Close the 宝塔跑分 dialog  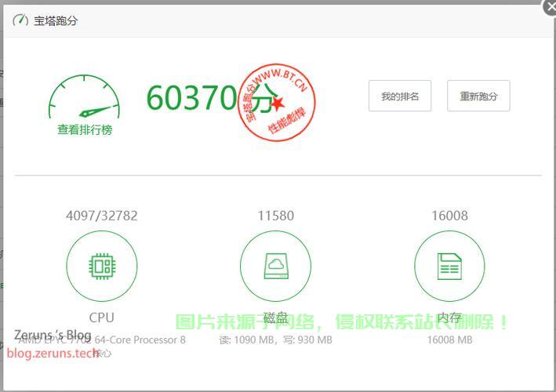(x=551, y=7)
